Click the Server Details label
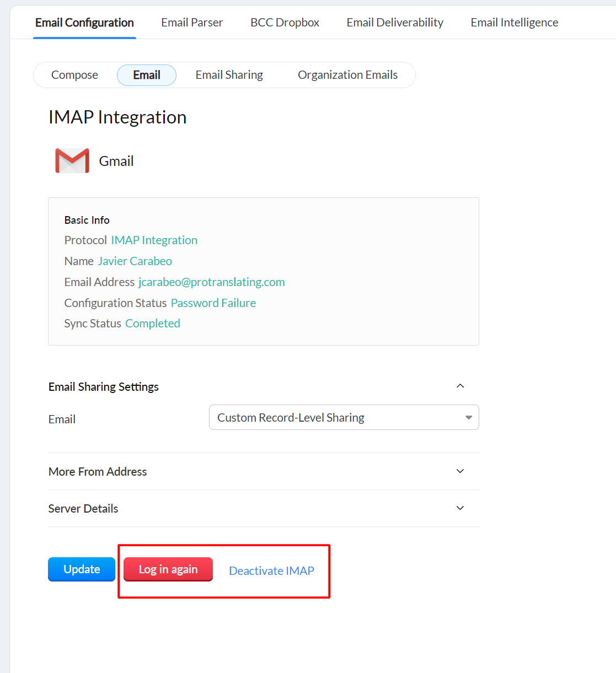The height and width of the screenshot is (673, 616). click(83, 509)
